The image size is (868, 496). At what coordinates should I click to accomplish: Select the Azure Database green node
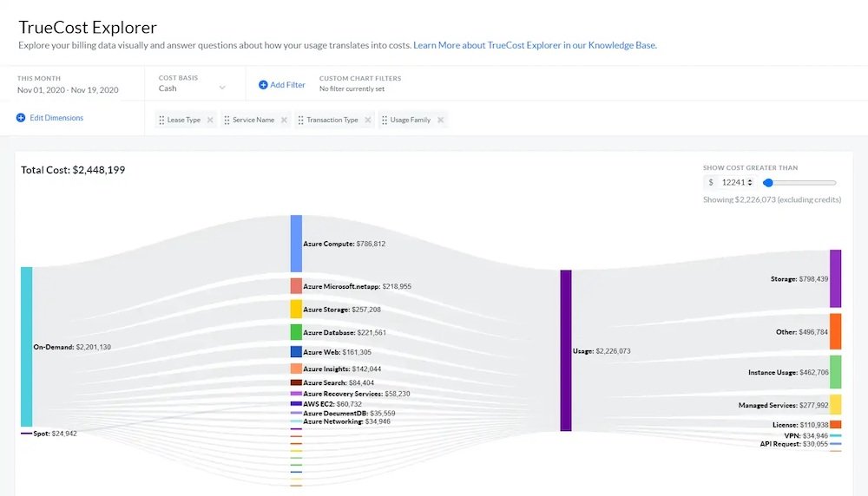point(296,332)
